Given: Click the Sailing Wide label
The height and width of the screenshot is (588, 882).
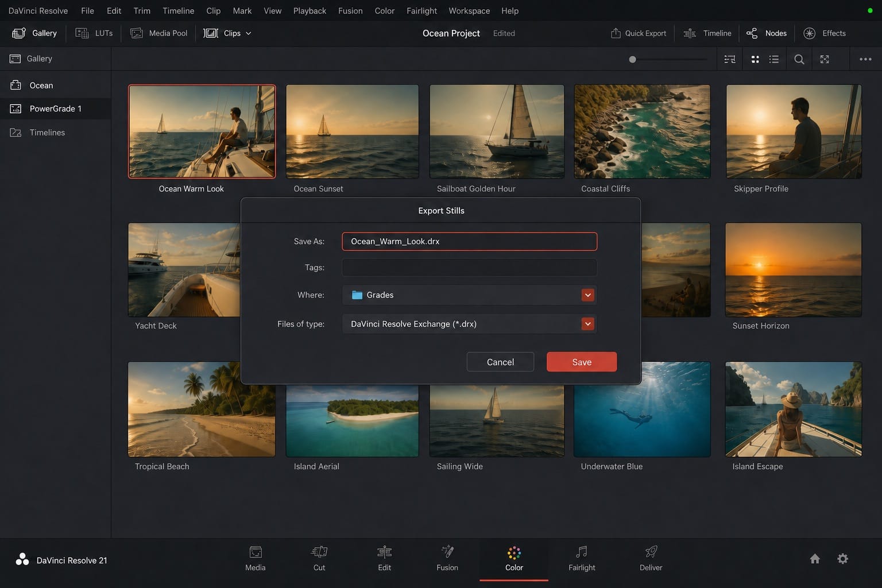Looking at the screenshot, I should point(459,466).
